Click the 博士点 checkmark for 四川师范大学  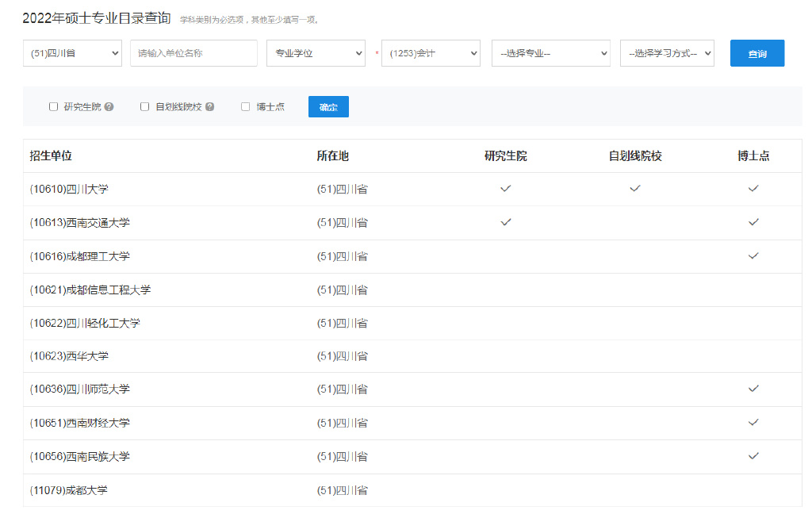(x=753, y=389)
